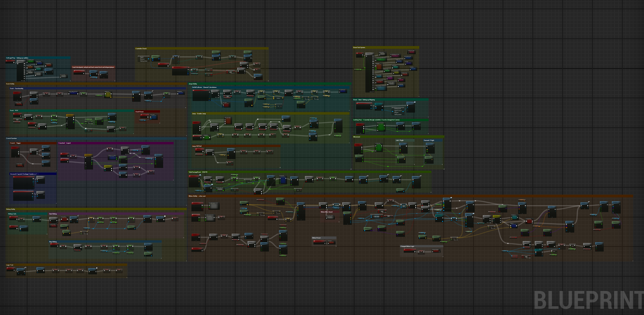
Task: Select the Left / Right comment header
Action: (399, 140)
